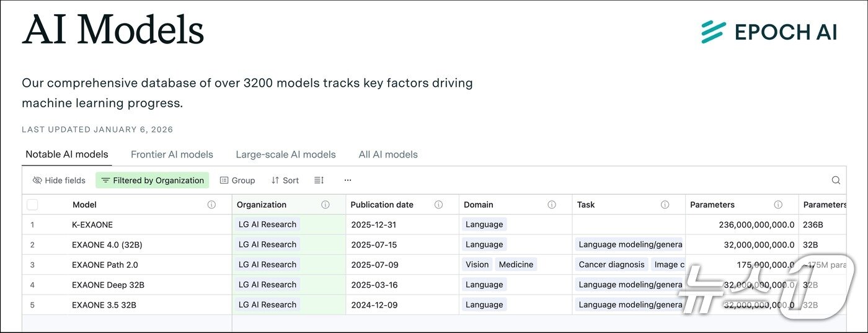The height and width of the screenshot is (333, 868).
Task: Click the Epoch AI logo
Action: point(769,32)
